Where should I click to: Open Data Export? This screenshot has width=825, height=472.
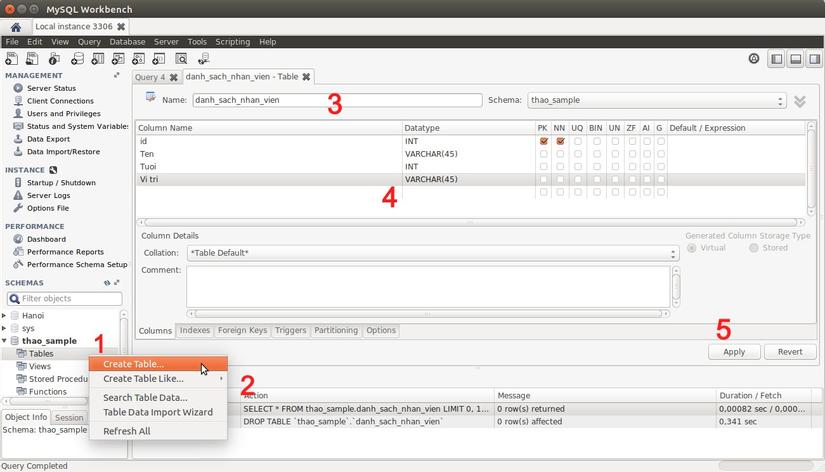(x=48, y=139)
